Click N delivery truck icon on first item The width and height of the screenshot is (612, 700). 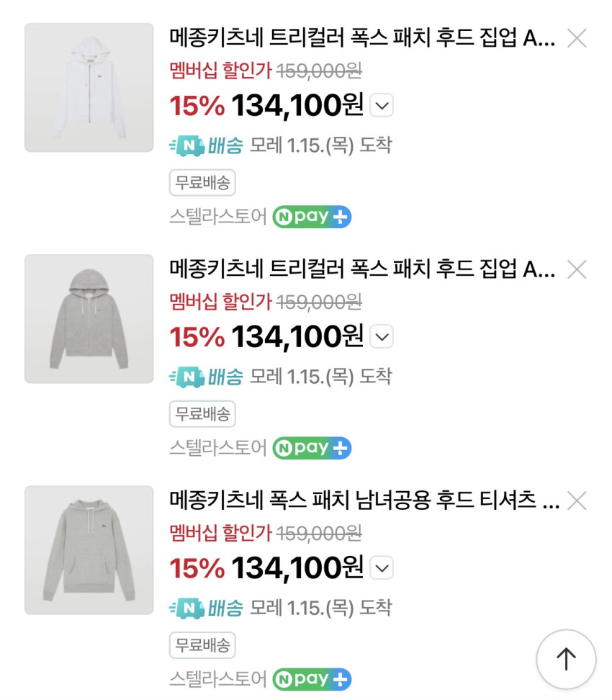[x=186, y=145]
